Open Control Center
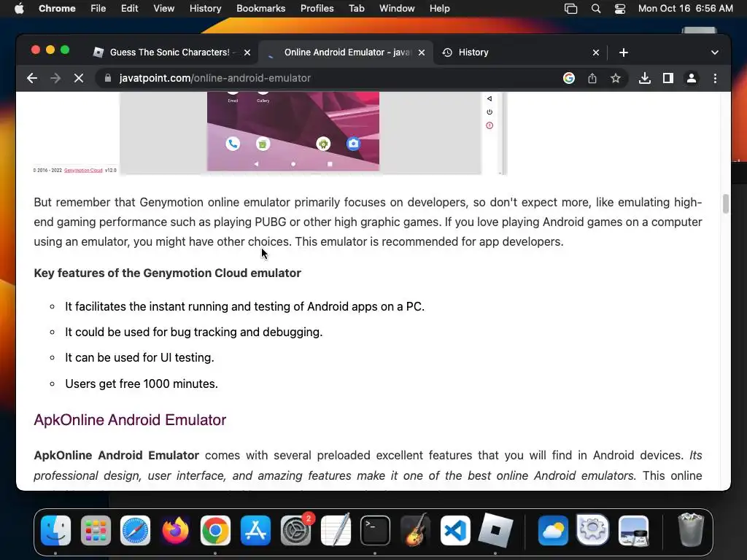The height and width of the screenshot is (560, 747). click(x=620, y=9)
